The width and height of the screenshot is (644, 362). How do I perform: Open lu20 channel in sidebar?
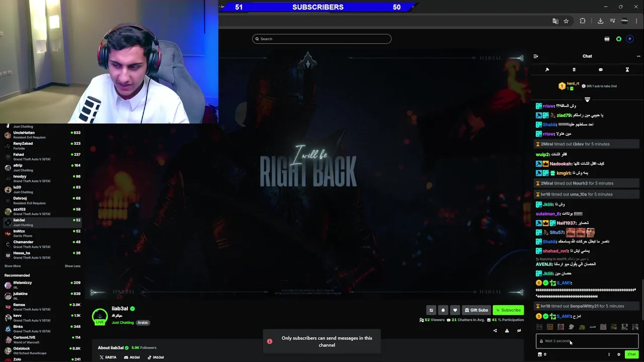pyautogui.click(x=42, y=190)
